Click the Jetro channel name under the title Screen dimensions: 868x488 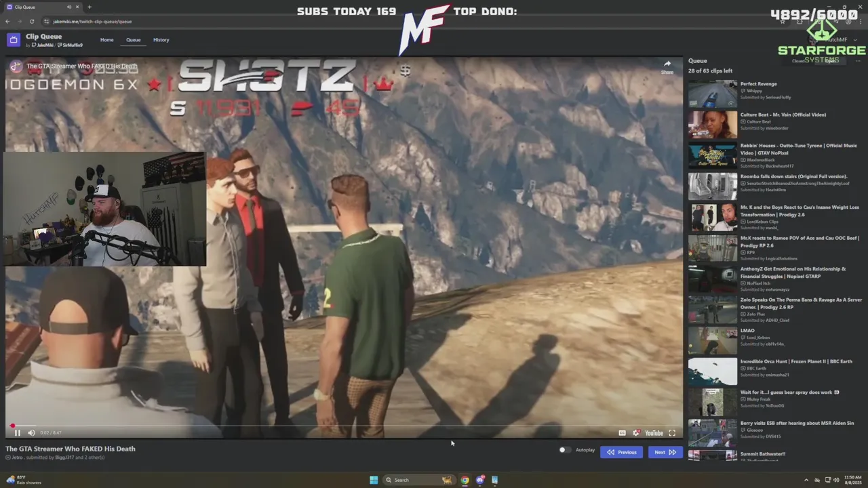point(17,457)
